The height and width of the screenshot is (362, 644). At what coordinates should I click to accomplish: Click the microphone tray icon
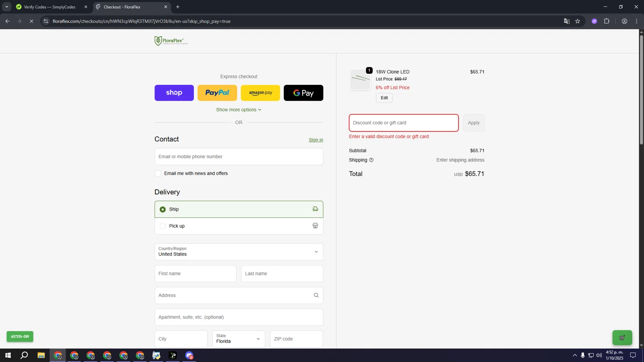pos(583,355)
